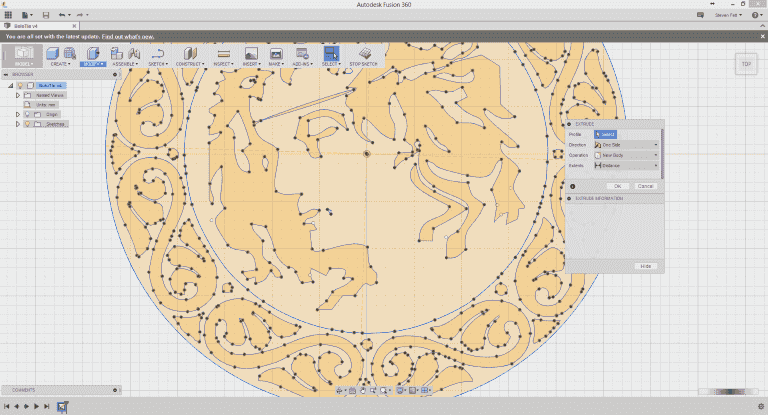Click the Create form icon next to the box
Screen dimensions: 768x415
click(x=70, y=53)
